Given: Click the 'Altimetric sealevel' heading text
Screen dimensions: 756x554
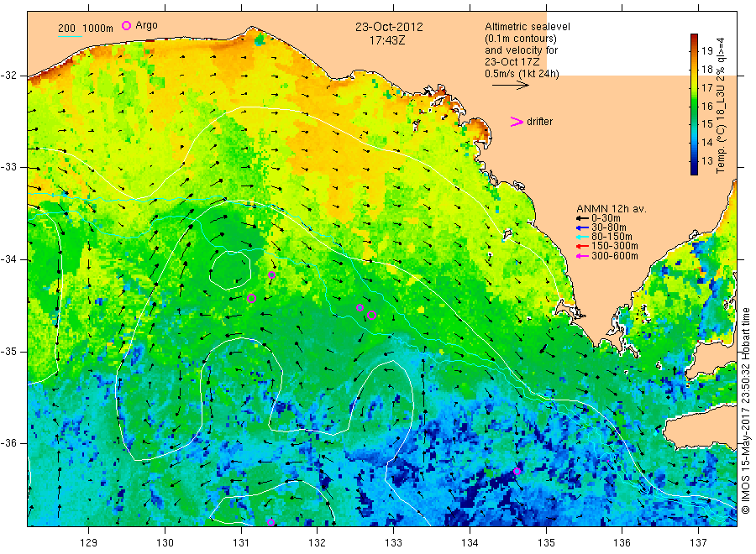Looking at the screenshot, I should click(x=528, y=27).
